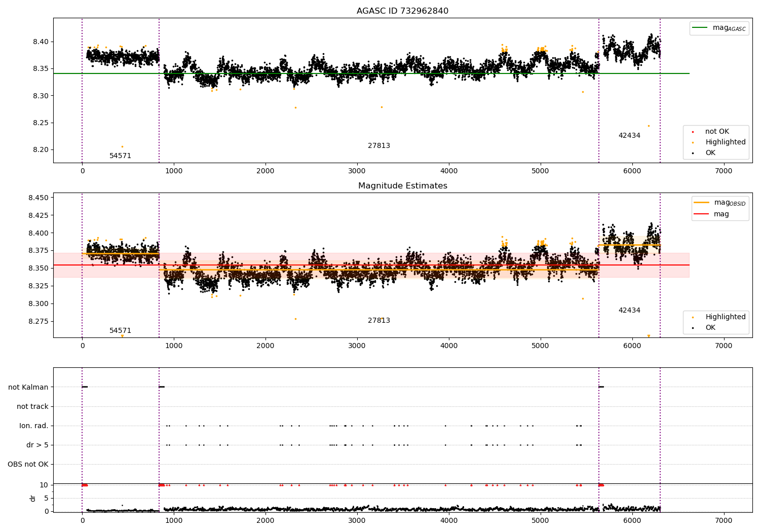
Task: Click the orange outlier point above label 54571 in the AGASC ID plot
Action: coord(122,146)
